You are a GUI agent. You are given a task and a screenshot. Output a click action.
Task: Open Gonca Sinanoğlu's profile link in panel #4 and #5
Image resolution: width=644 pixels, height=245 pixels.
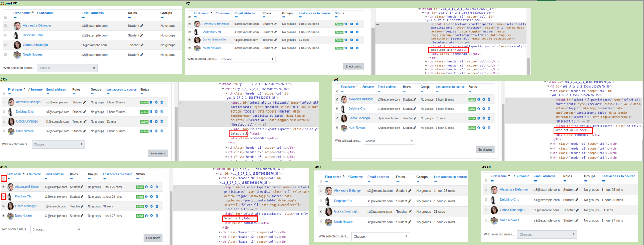pyautogui.click(x=35, y=45)
